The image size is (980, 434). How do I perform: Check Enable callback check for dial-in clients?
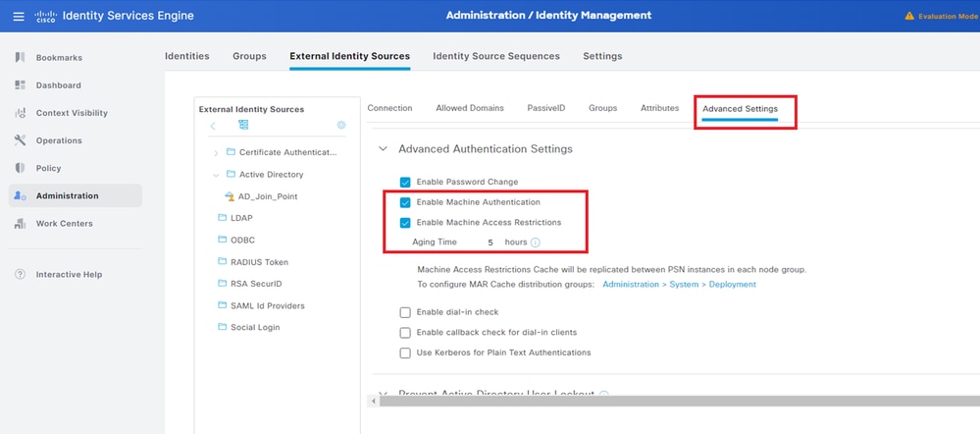405,332
